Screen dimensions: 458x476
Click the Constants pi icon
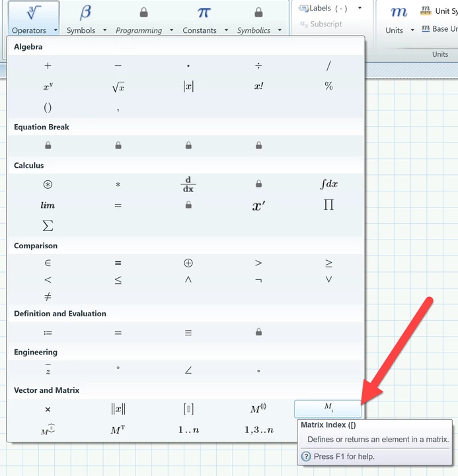click(x=204, y=13)
